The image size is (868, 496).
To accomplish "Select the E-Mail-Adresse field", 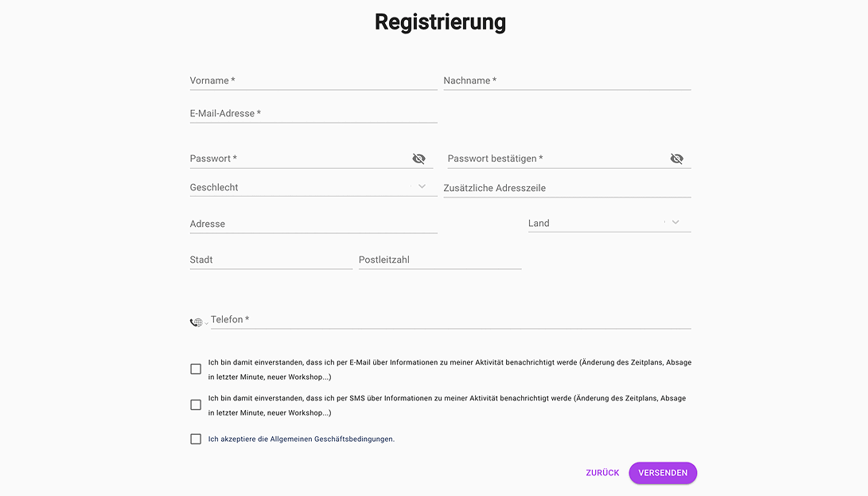I will click(x=313, y=114).
